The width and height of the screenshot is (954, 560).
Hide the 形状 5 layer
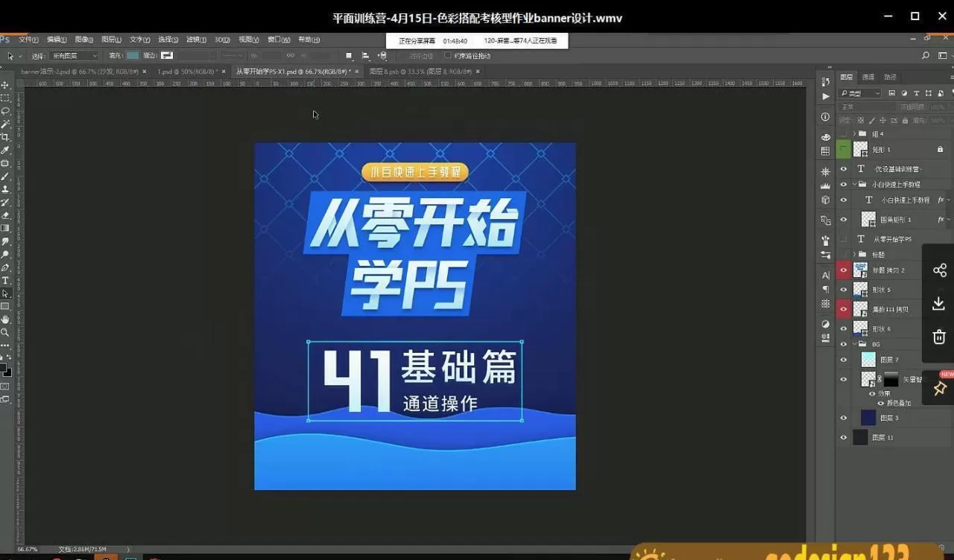[844, 290]
